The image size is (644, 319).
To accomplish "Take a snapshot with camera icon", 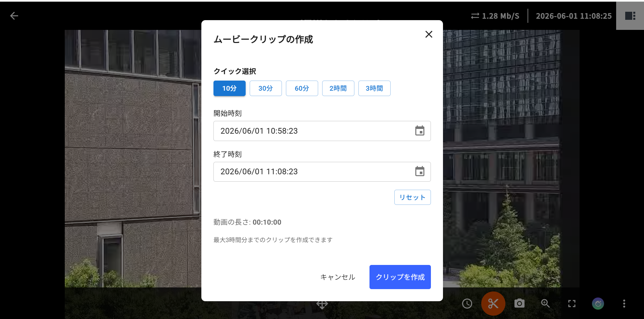I will coord(519,304).
